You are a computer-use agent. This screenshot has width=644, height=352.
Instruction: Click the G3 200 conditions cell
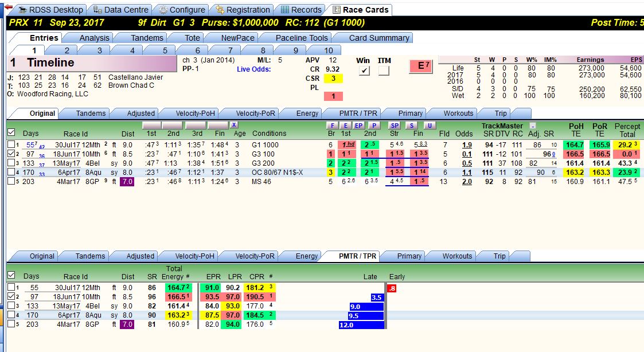coord(263,163)
